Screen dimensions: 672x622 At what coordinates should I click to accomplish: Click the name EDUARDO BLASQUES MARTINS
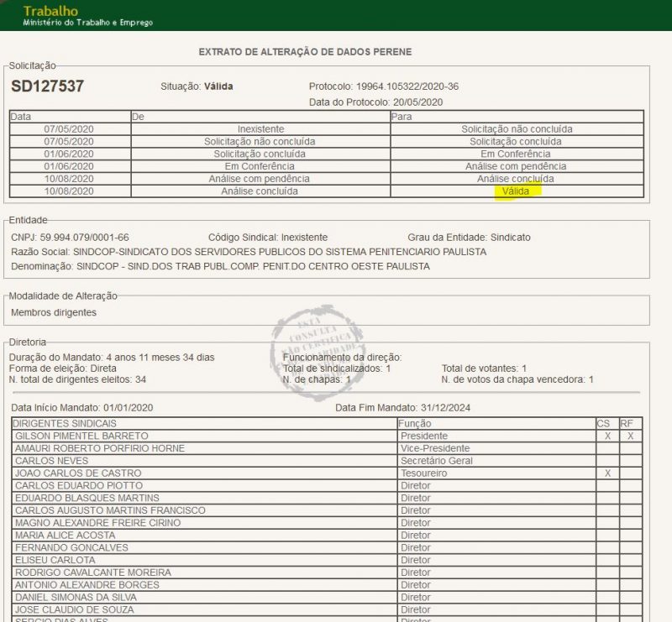click(87, 499)
